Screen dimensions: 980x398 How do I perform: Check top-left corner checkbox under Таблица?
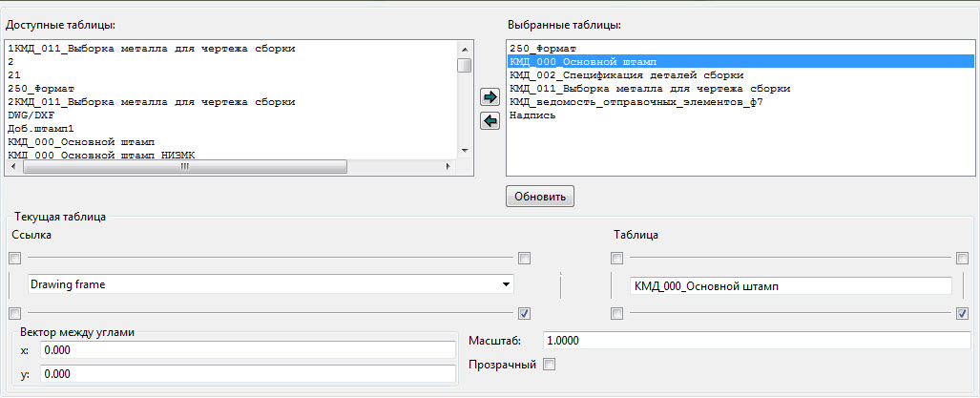coord(616,258)
